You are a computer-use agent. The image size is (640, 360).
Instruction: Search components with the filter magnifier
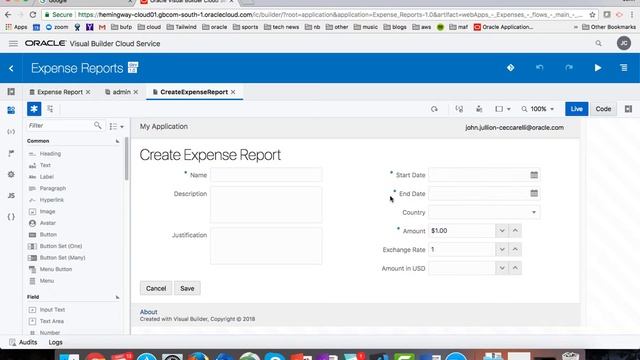click(97, 125)
